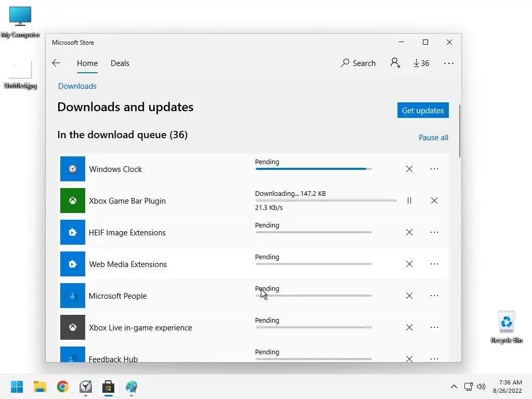The image size is (532, 399).
Task: Click the Microsoft Store vertical scrollbar
Action: pos(460,131)
